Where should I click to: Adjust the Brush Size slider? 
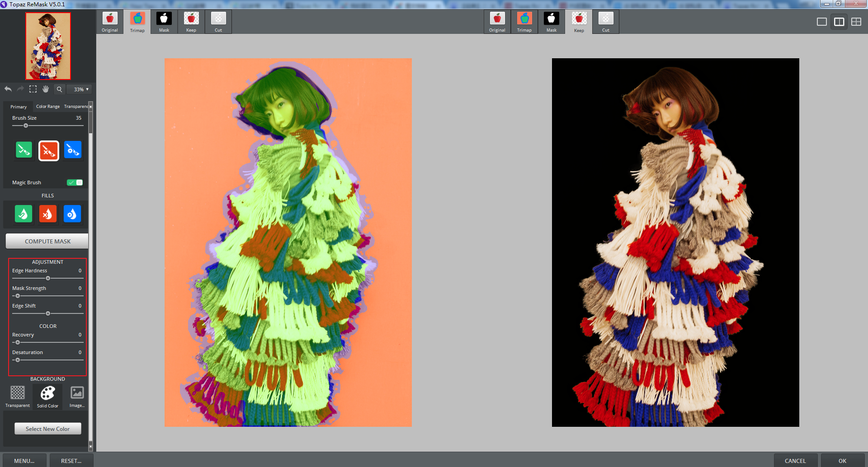click(x=48, y=126)
